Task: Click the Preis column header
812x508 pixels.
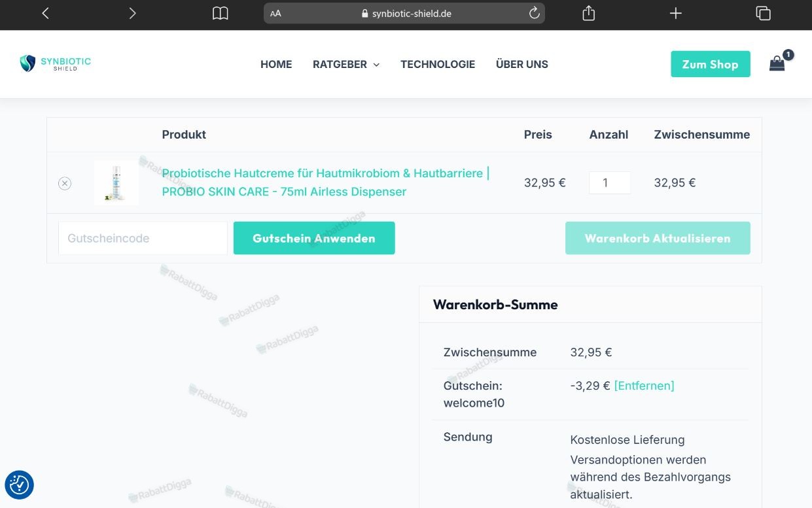Action: (538, 135)
